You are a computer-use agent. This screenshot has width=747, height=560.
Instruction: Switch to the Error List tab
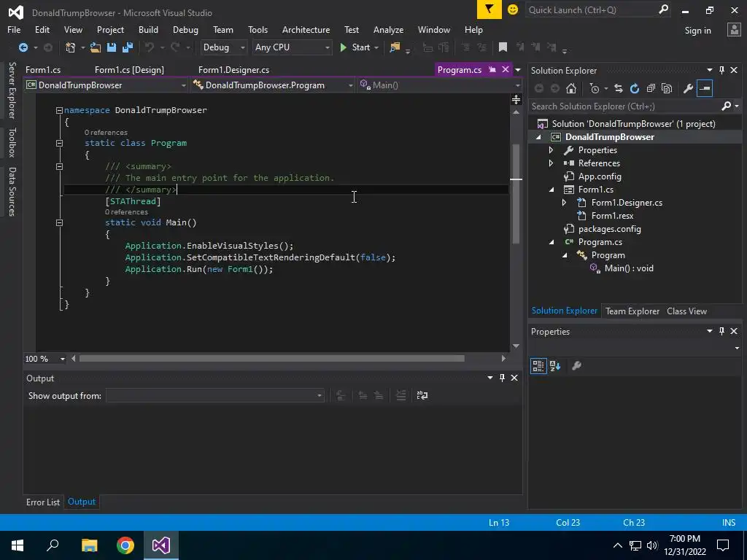click(43, 502)
